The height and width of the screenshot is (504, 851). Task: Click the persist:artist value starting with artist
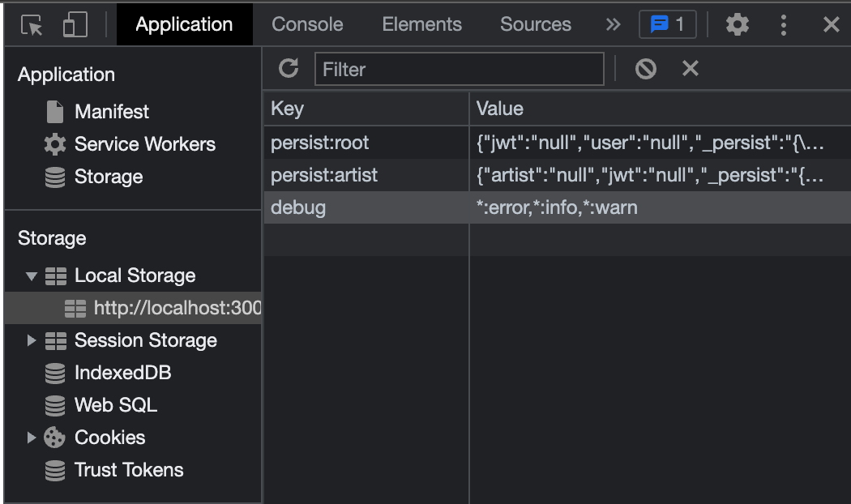tap(660, 175)
